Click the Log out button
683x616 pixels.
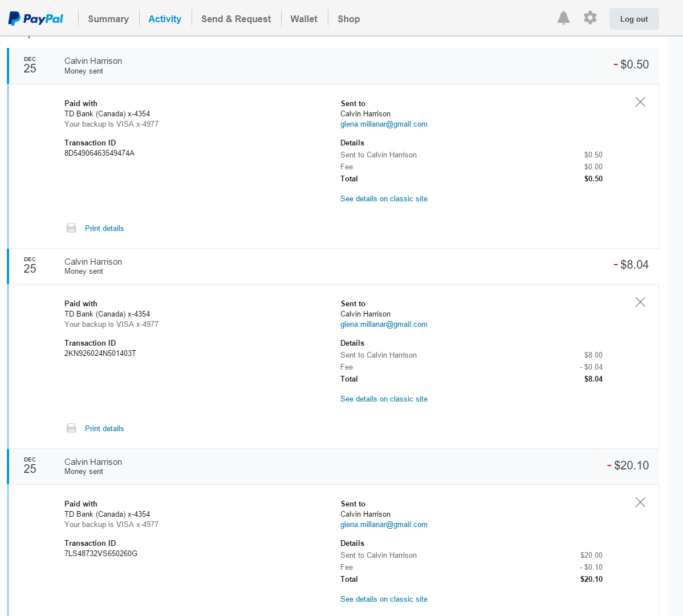click(x=634, y=19)
